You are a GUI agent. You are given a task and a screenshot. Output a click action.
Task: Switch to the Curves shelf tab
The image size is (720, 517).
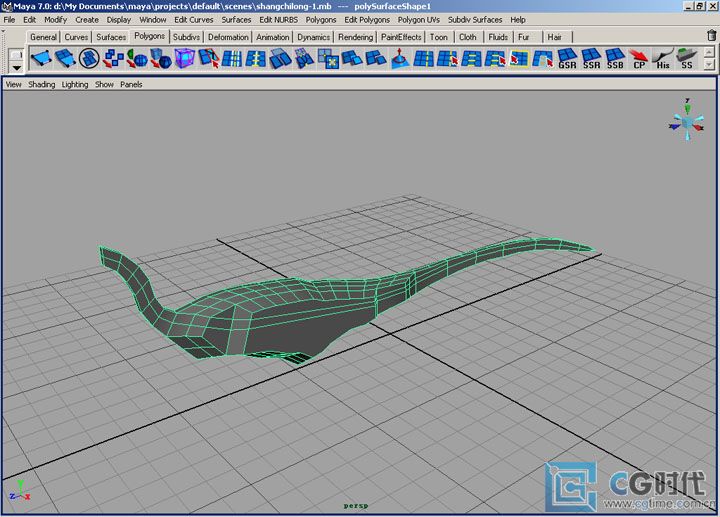76,37
